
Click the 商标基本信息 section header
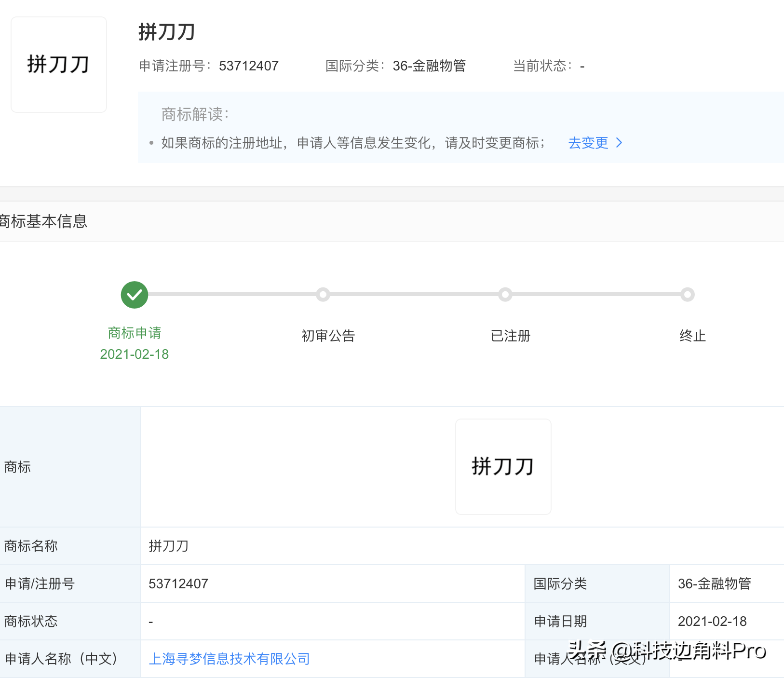click(x=43, y=221)
